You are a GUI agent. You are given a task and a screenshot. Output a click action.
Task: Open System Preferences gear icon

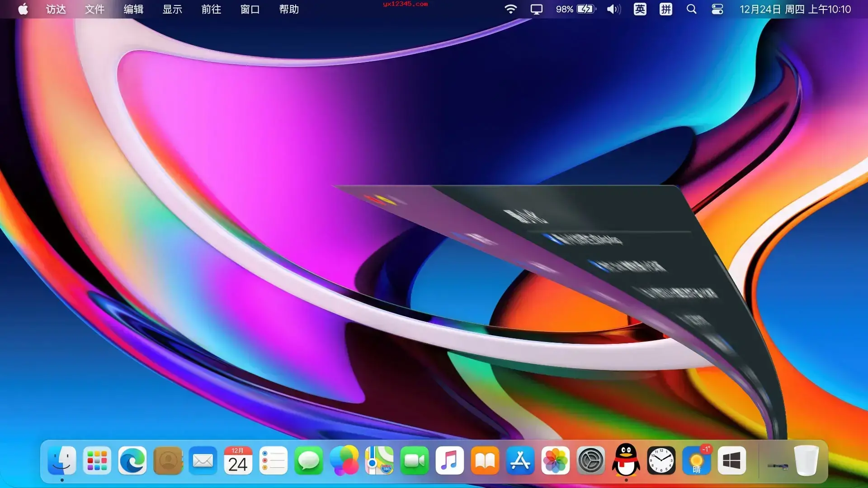click(591, 460)
